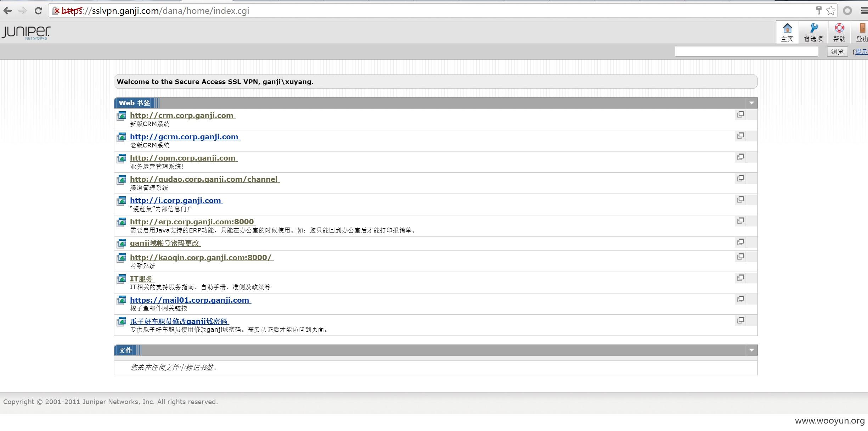
Task: Open 首选项 preferences wrench icon
Action: pos(813,32)
